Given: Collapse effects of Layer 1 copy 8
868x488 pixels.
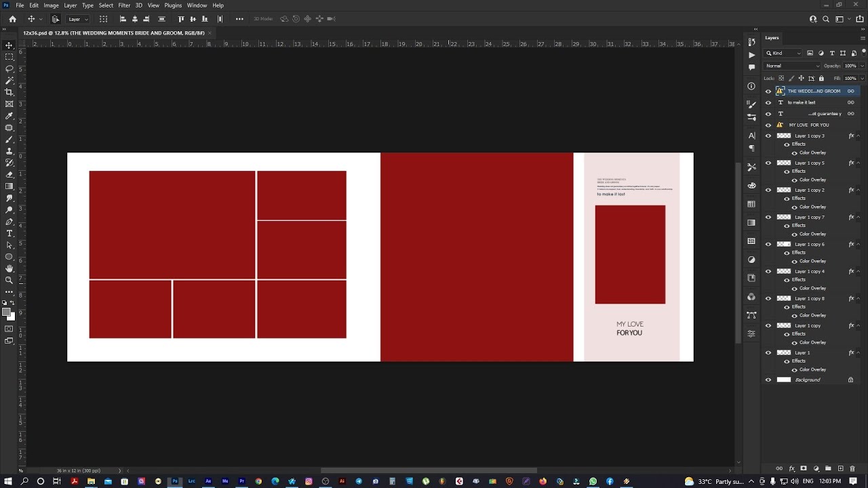Looking at the screenshot, I should coord(859,298).
